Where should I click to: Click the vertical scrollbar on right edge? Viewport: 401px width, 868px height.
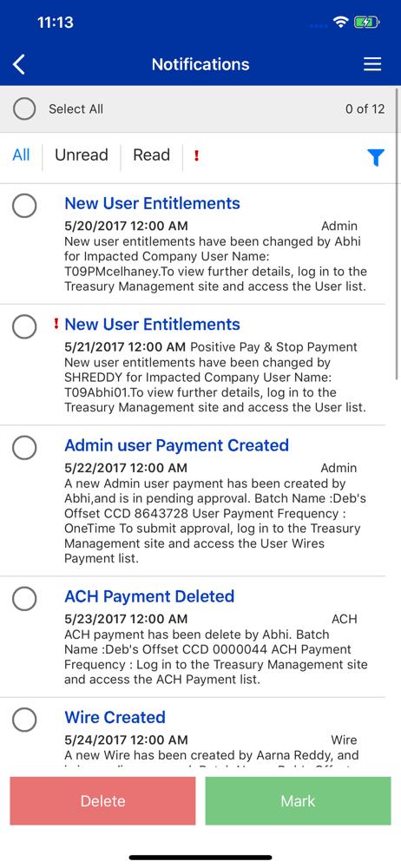point(398,233)
